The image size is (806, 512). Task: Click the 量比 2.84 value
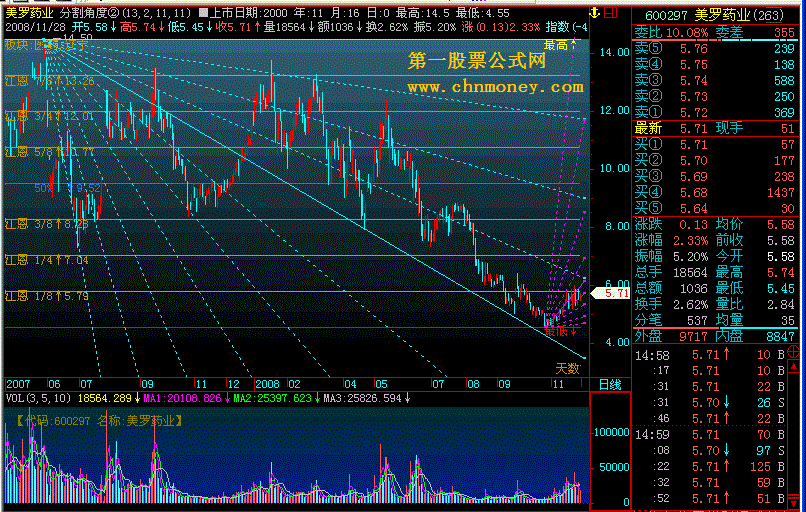pos(780,304)
